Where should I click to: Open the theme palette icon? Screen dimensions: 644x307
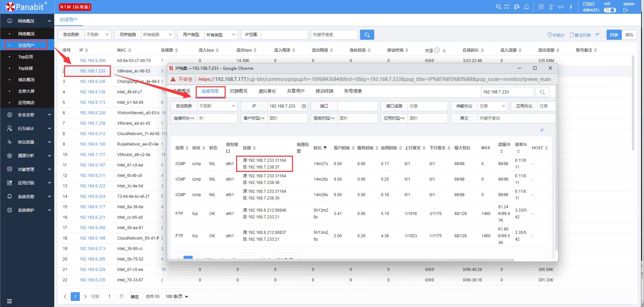517,7
